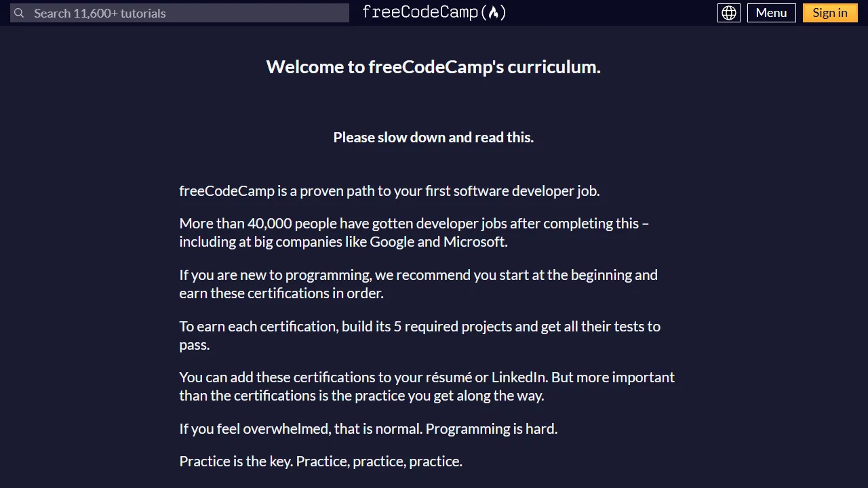The image size is (868, 488).
Task: Click the build its 5 required projects paragraph
Action: (x=420, y=335)
